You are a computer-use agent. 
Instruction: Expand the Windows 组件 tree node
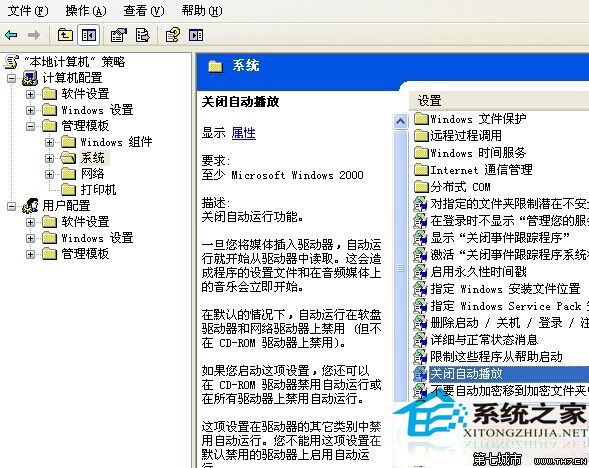tap(49, 142)
